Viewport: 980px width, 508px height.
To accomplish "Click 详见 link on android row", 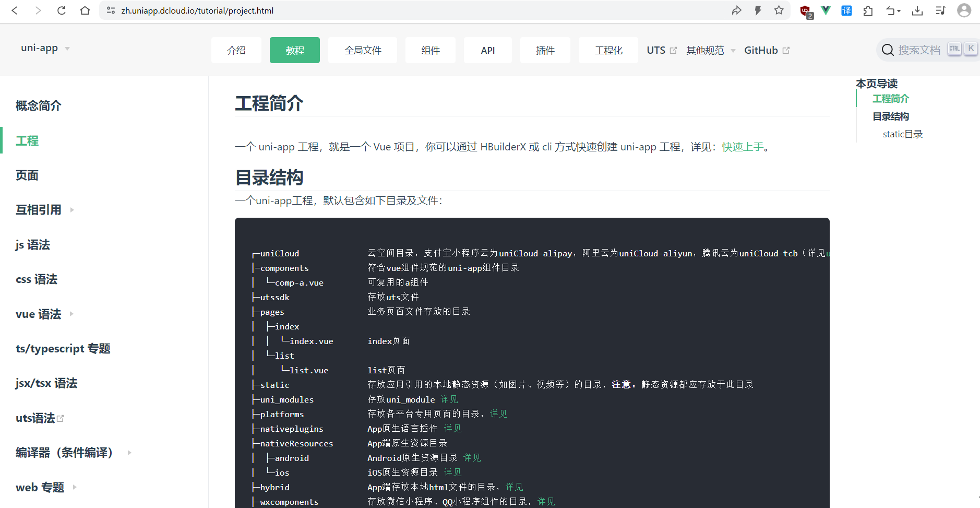I will [x=472, y=458].
